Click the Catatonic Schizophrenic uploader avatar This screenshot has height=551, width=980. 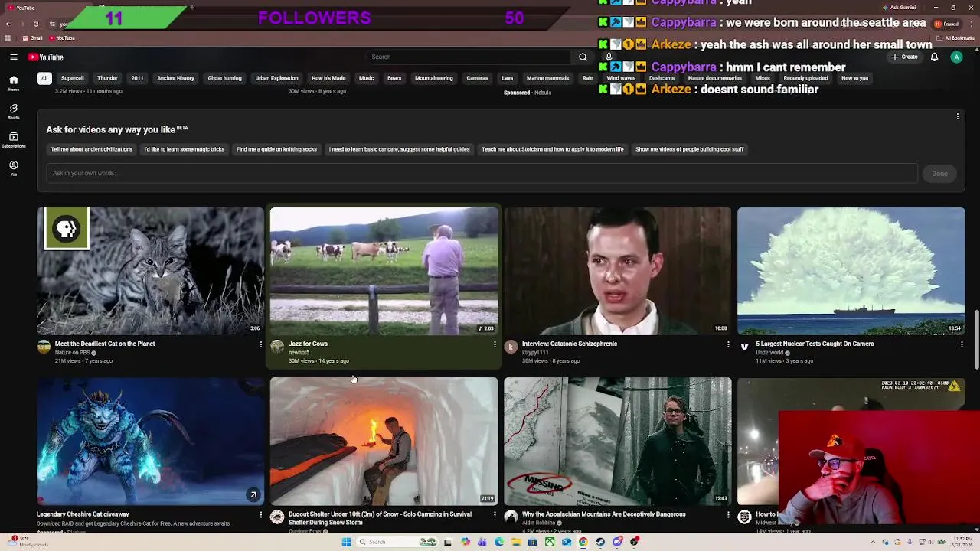tap(511, 347)
